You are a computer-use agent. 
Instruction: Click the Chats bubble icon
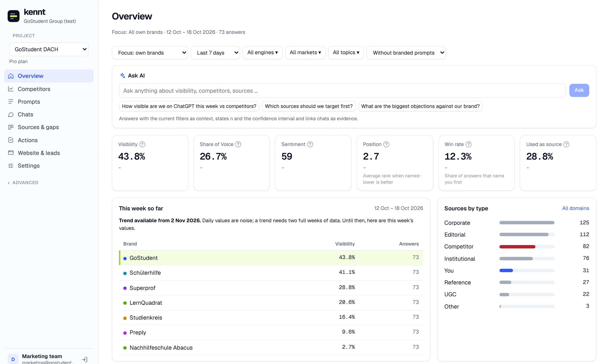click(11, 115)
